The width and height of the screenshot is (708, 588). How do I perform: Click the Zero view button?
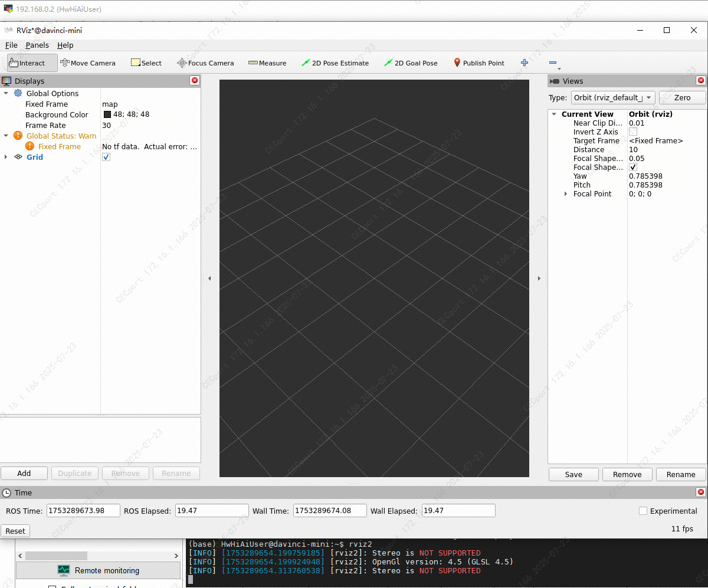coord(682,97)
